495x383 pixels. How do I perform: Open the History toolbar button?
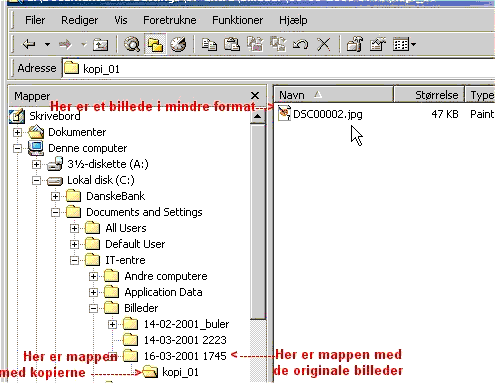tap(178, 44)
